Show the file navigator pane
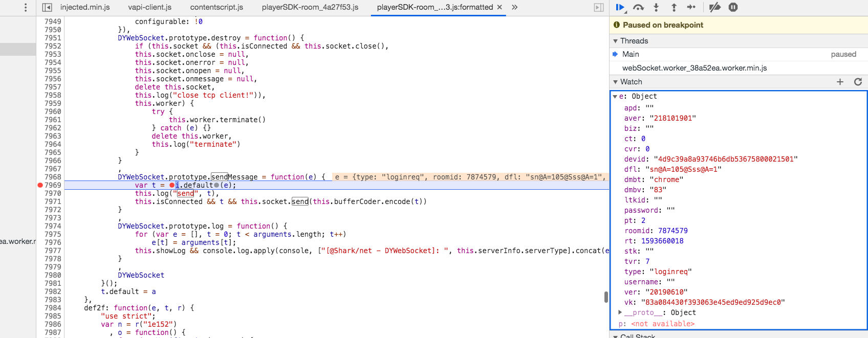This screenshot has width=868, height=338. coord(47,7)
